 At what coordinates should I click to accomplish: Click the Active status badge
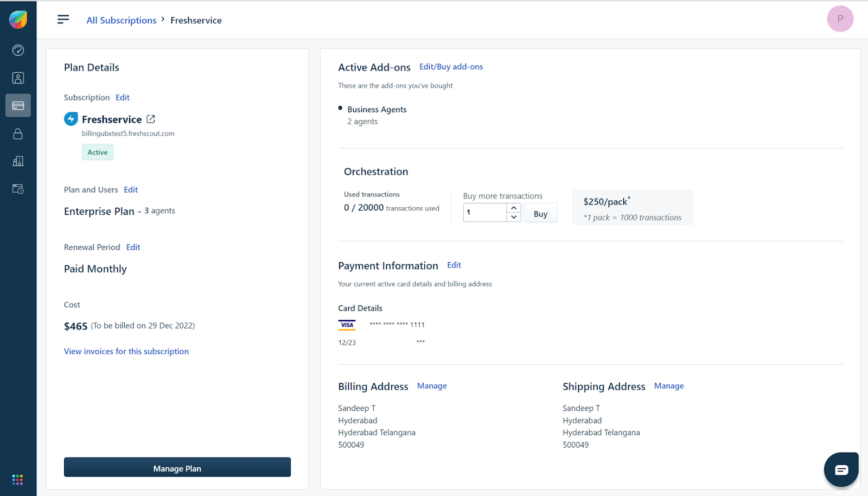(98, 152)
